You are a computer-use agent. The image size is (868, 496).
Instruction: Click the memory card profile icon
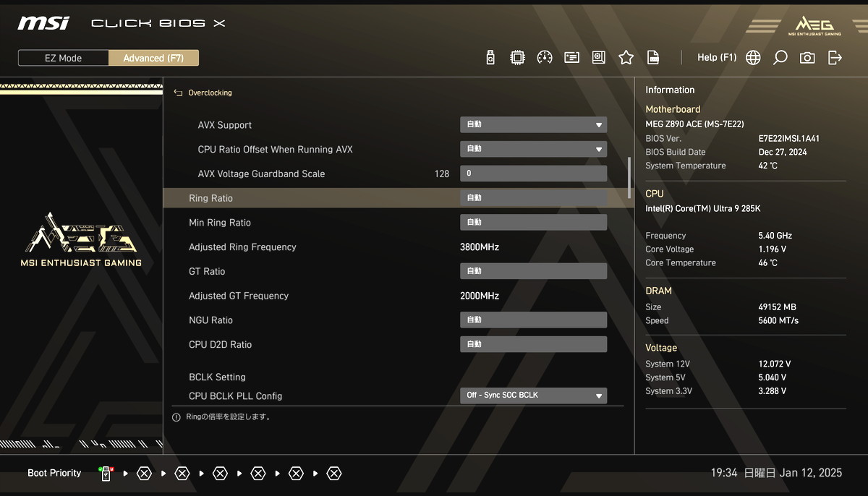point(572,58)
